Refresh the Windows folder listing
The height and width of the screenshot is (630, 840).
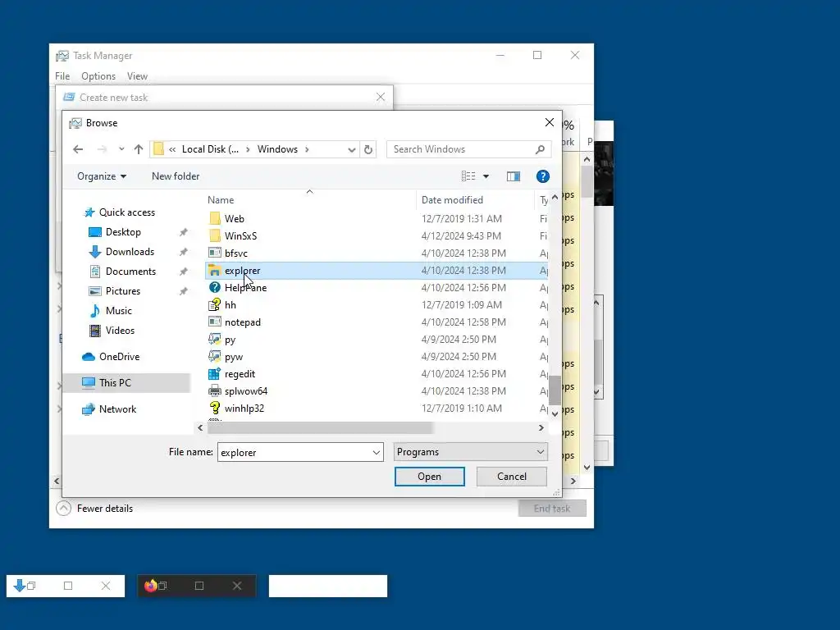tap(368, 149)
